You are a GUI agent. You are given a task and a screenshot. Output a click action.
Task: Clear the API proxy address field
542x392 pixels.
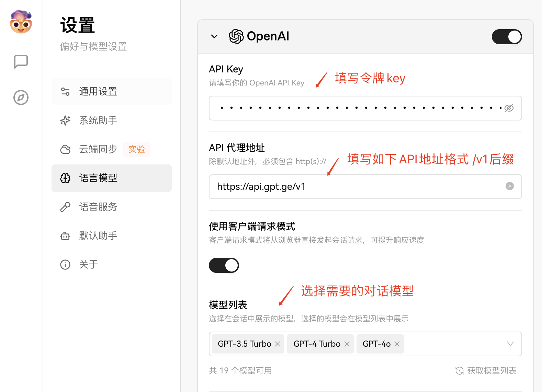click(x=510, y=186)
